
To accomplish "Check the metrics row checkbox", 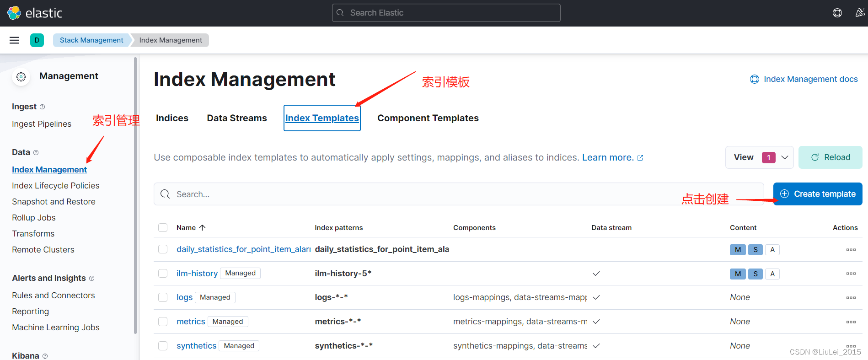I will [163, 322].
